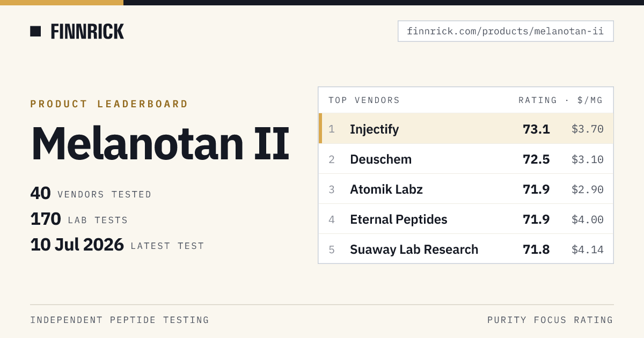Viewport: 644px width, 338px height.
Task: Click the TOP VENDORS column header
Action: [364, 100]
